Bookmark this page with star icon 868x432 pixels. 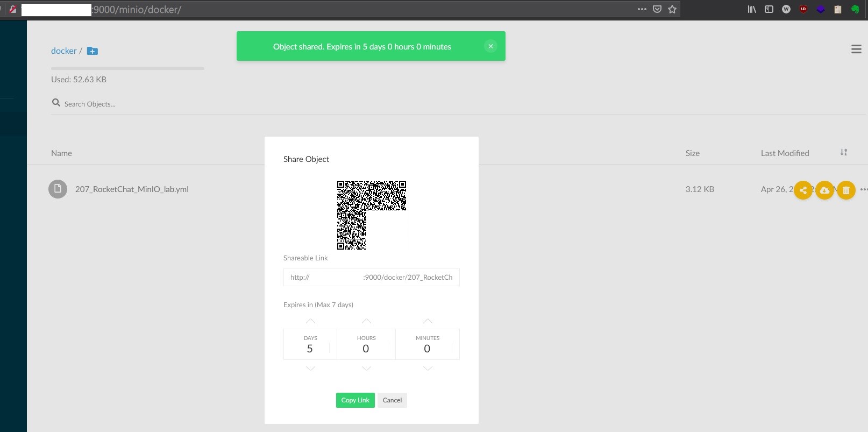pyautogui.click(x=672, y=9)
